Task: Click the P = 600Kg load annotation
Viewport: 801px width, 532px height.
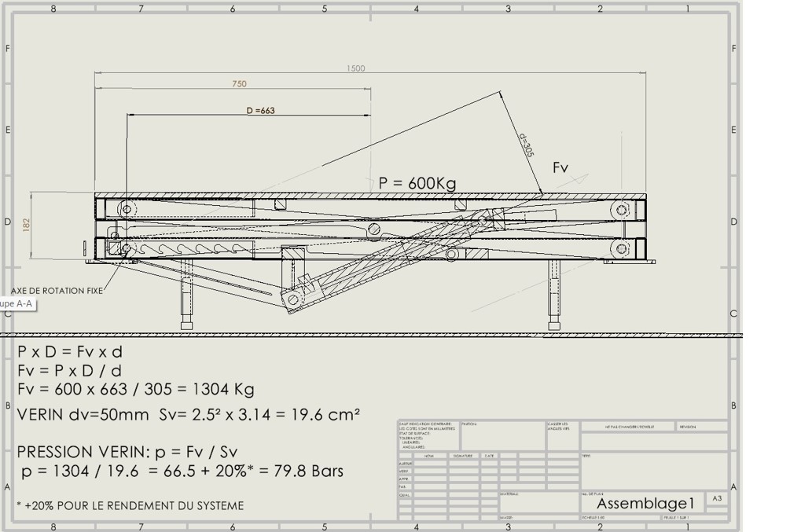Action: (x=417, y=183)
